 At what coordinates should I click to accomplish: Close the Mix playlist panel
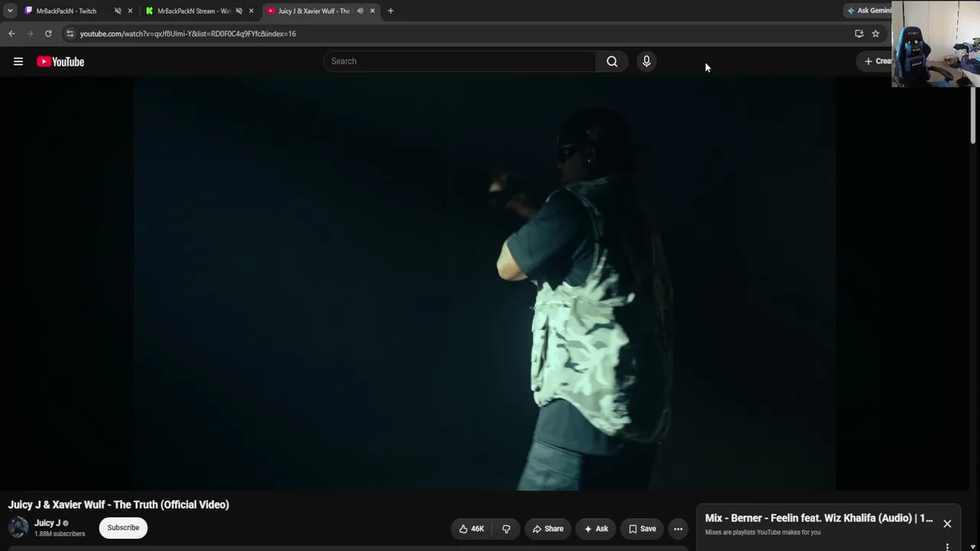click(x=947, y=524)
